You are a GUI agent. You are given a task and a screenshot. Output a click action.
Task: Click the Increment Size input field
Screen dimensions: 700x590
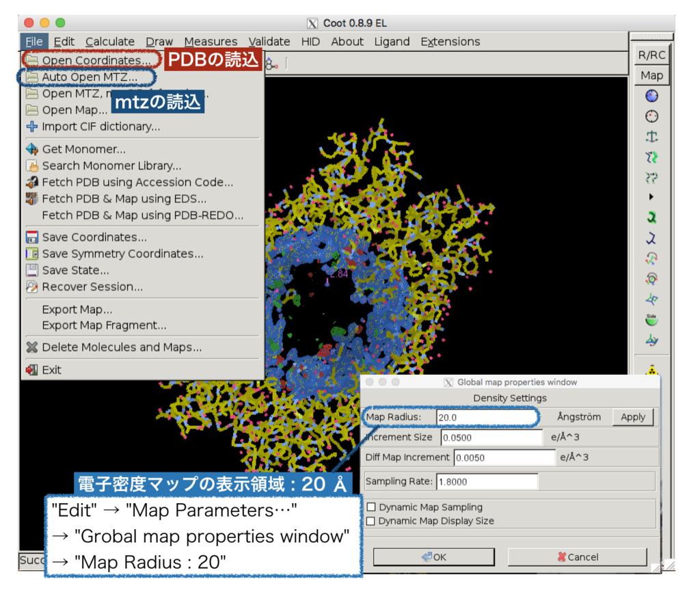pyautogui.click(x=492, y=438)
